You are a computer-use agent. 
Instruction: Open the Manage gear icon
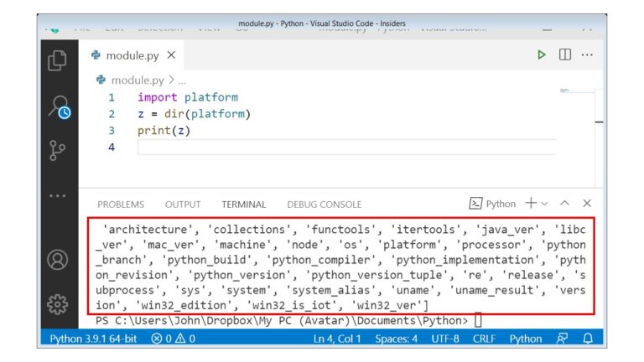pos(58,304)
